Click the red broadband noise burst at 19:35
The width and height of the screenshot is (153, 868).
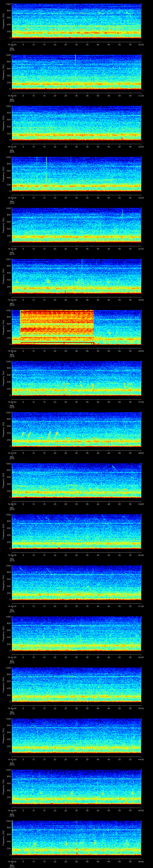(56, 325)
